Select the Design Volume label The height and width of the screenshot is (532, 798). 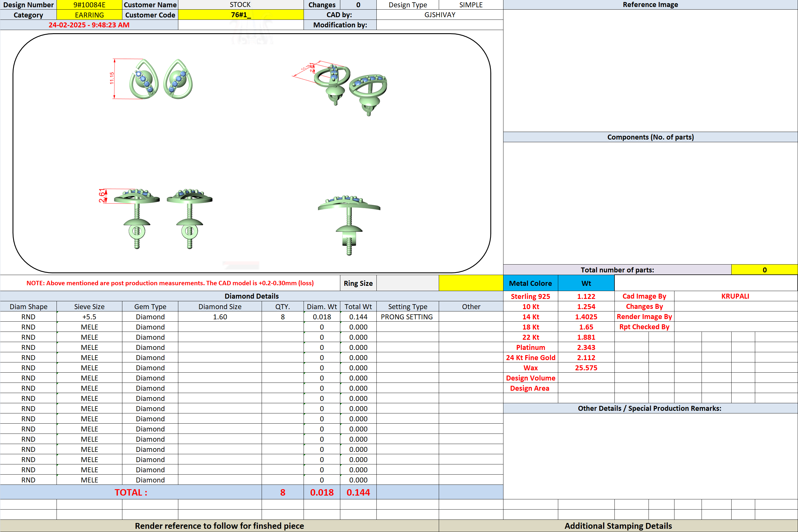[531, 378]
